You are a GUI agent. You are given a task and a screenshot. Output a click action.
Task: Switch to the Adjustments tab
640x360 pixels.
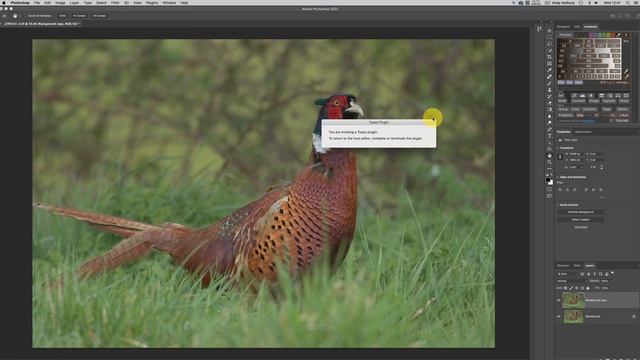tap(583, 132)
